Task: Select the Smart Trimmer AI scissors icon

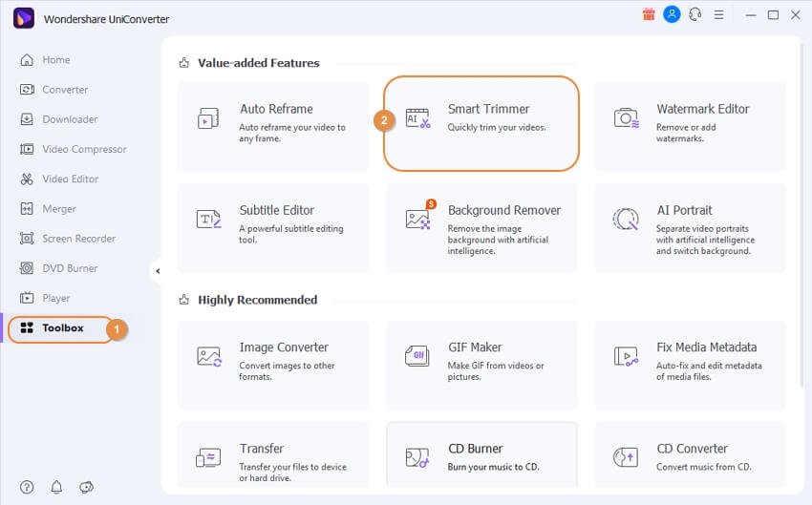Action: click(417, 118)
